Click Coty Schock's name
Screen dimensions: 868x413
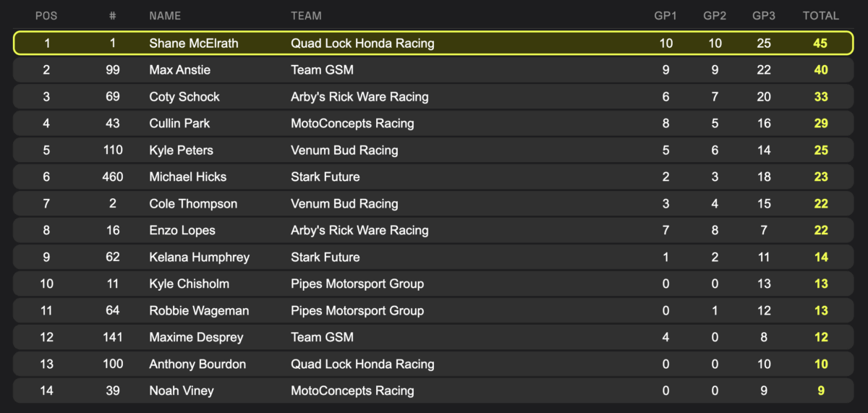[x=184, y=97]
